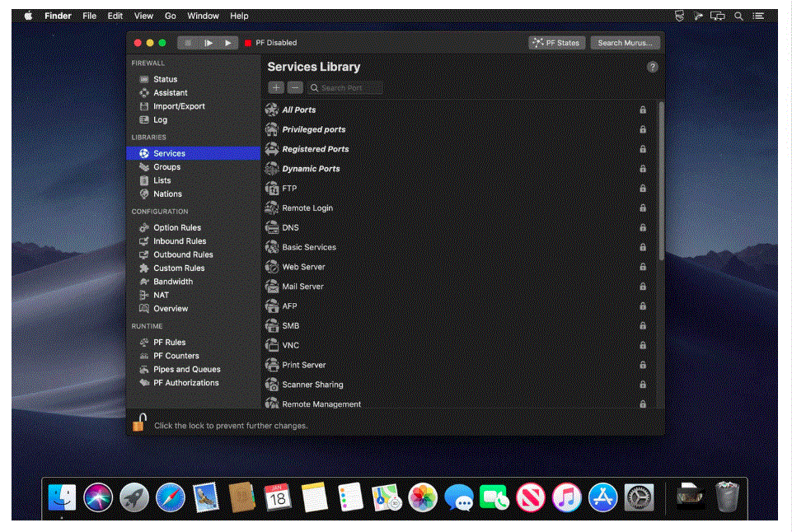Click the Registered Ports service icon
This screenshot has height=532, width=792.
pyautogui.click(x=272, y=149)
